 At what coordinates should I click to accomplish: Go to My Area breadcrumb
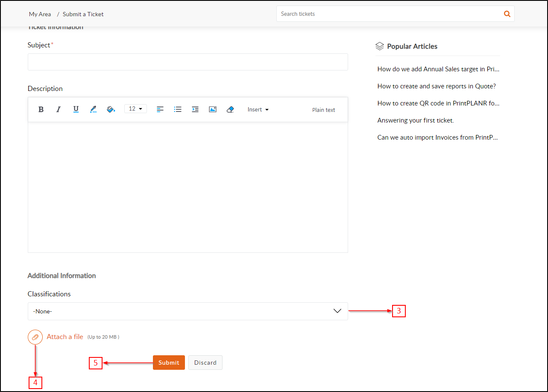click(40, 14)
